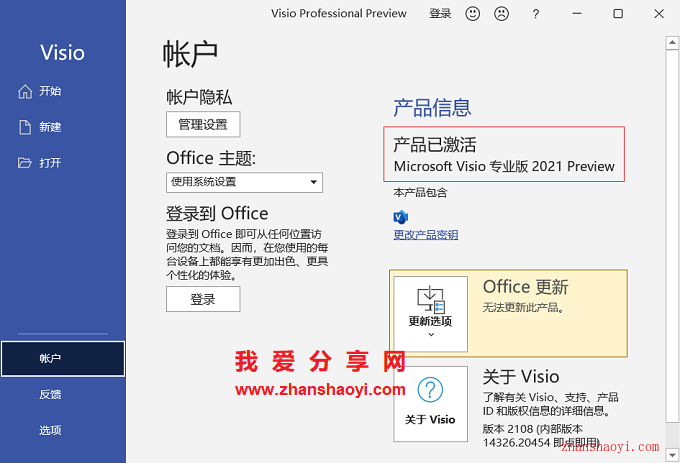Screen dimensions: 680x463
Task: Click the 管理设置 button
Action: tap(203, 124)
